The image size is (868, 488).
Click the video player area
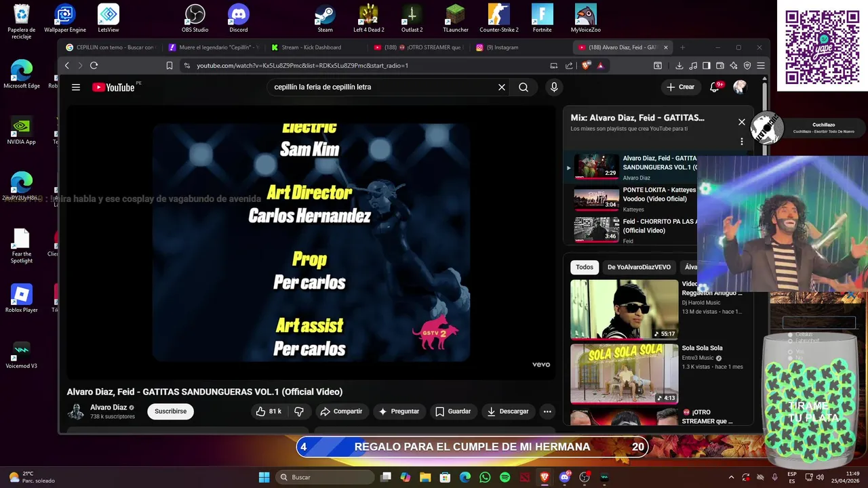point(311,242)
